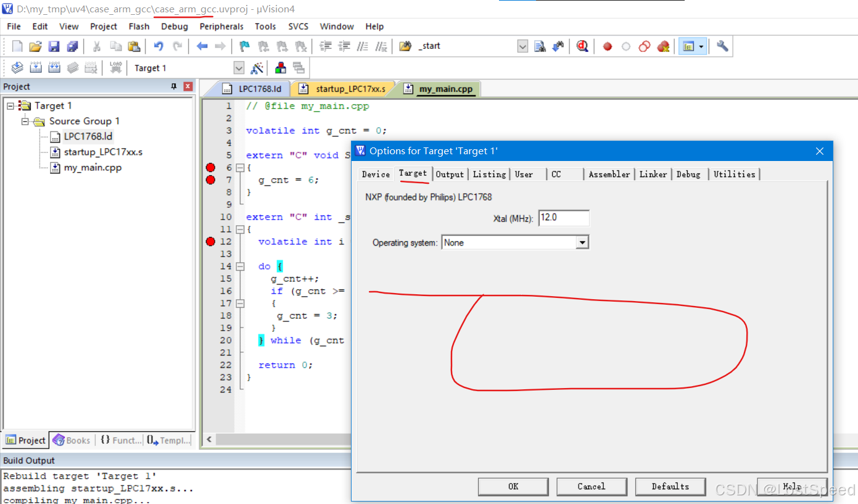858x504 pixels.
Task: Click the editor horizontal scrollbar left arrow
Action: tap(209, 440)
